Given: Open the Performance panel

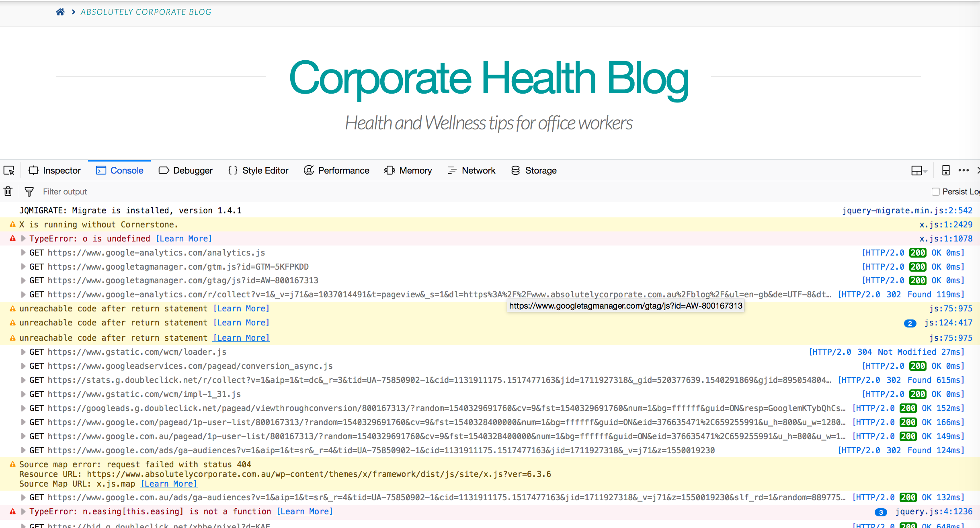Looking at the screenshot, I should click(x=336, y=170).
